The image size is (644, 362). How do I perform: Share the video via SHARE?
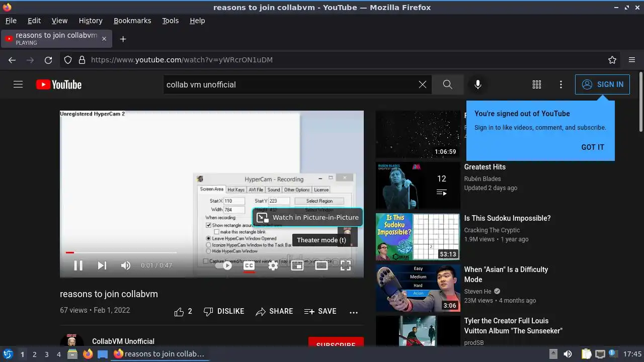[x=274, y=312]
